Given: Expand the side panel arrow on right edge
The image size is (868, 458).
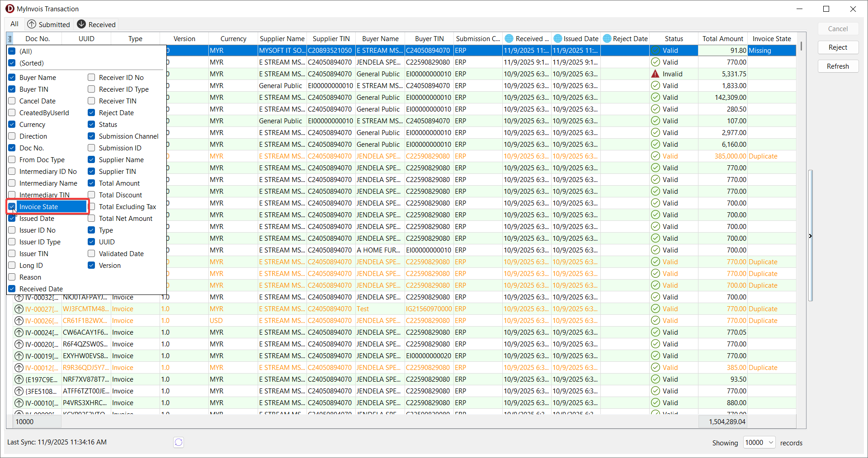Looking at the screenshot, I should 810,236.
